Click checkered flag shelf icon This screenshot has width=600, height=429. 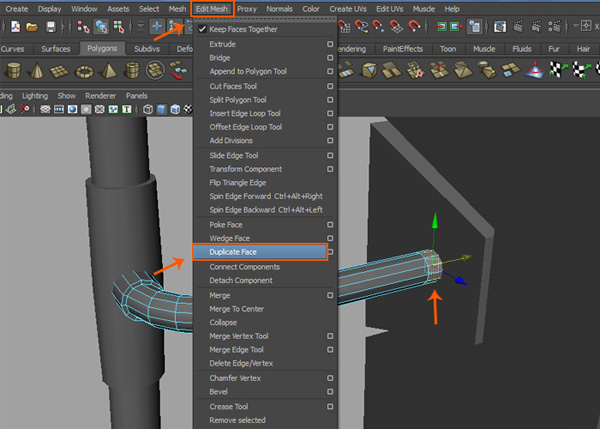[559, 70]
